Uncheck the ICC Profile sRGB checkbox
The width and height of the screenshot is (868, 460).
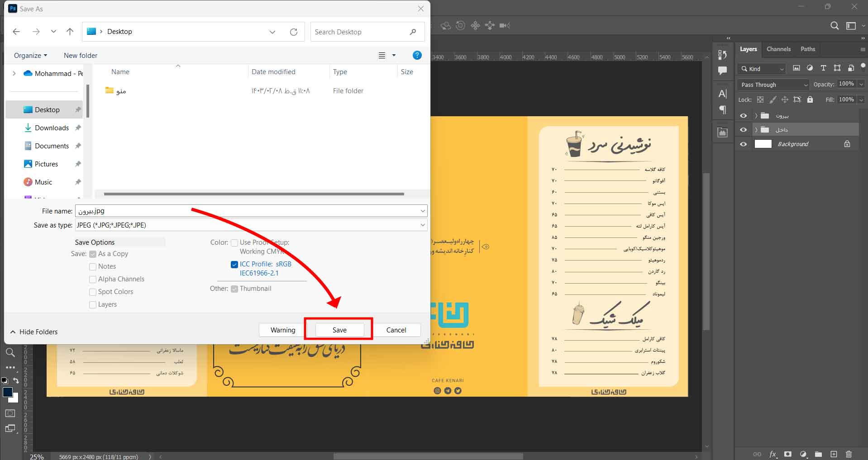pyautogui.click(x=234, y=265)
